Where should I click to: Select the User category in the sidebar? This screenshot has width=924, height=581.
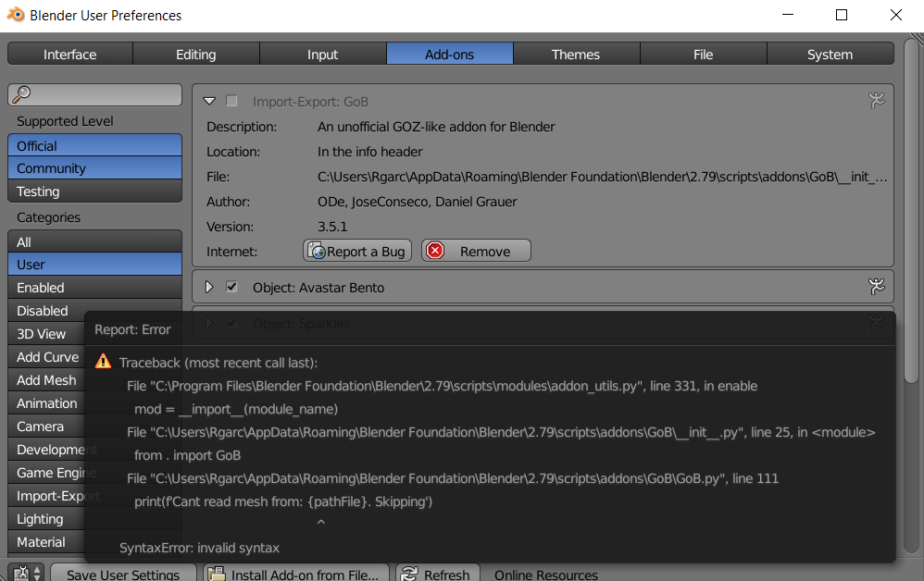pos(94,264)
